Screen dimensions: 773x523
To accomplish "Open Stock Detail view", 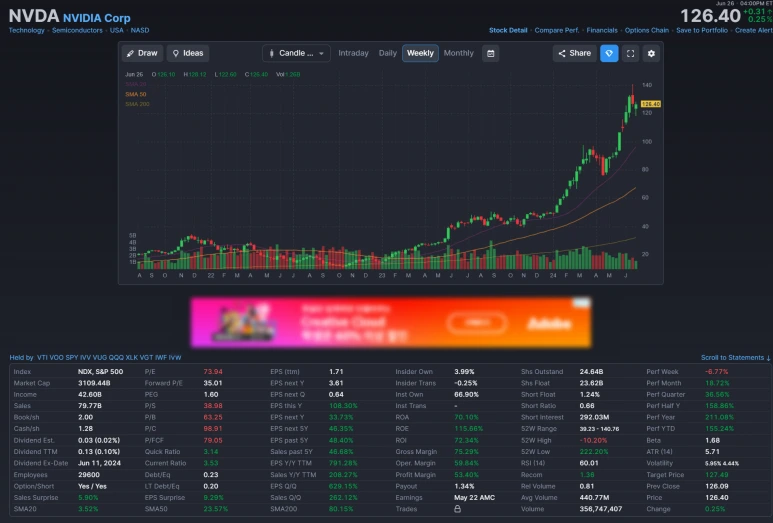I will [508, 31].
